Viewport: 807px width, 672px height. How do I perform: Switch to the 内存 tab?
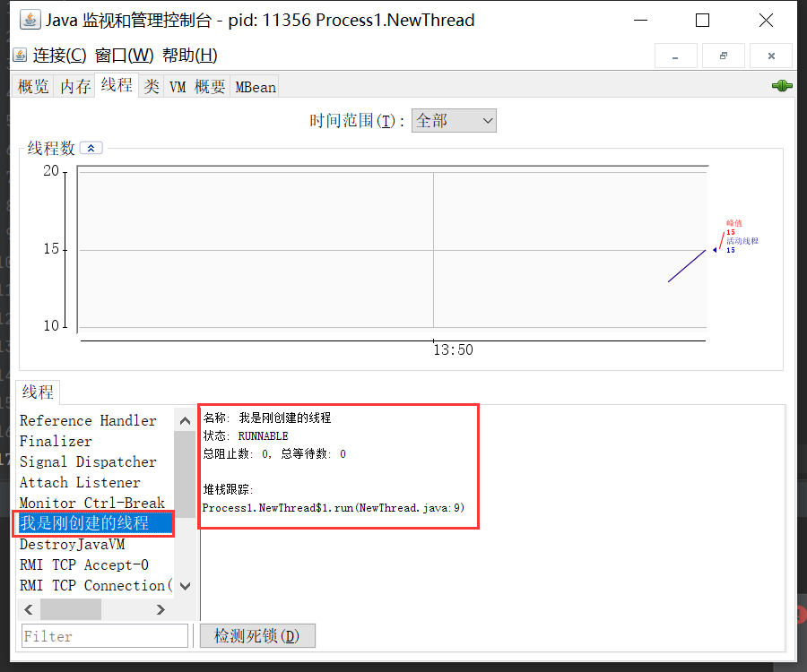[75, 86]
